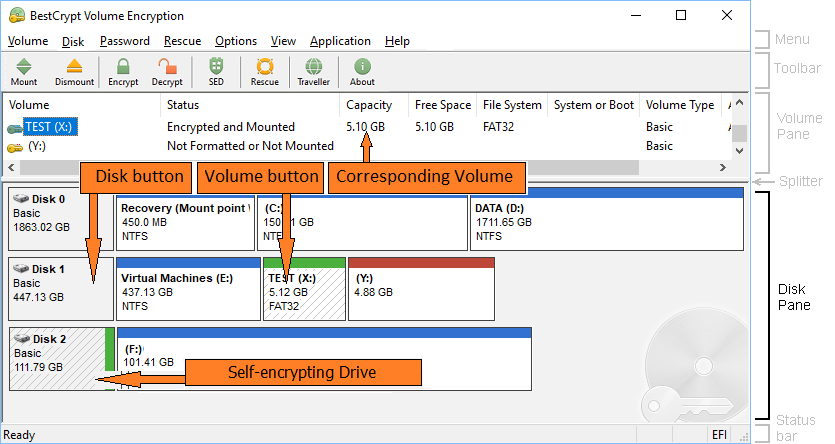Select the TEST (X:) 5.12 GB partition

point(305,289)
